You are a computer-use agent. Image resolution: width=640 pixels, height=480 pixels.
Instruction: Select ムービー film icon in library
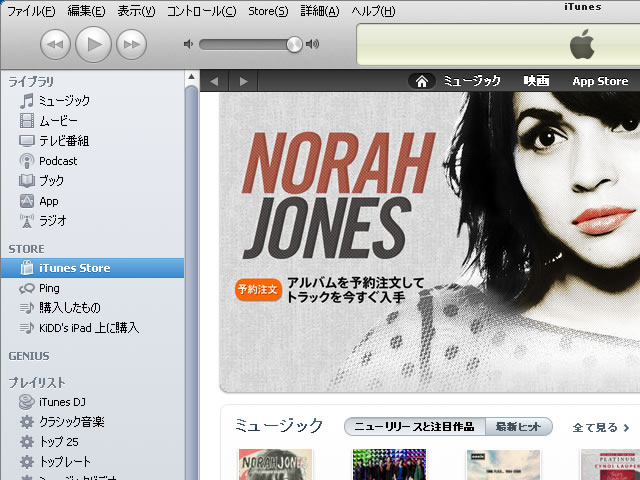pos(27,121)
